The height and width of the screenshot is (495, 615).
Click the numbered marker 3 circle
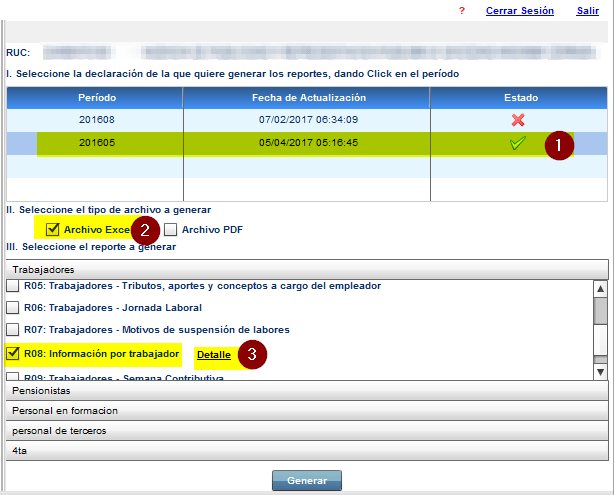(253, 354)
